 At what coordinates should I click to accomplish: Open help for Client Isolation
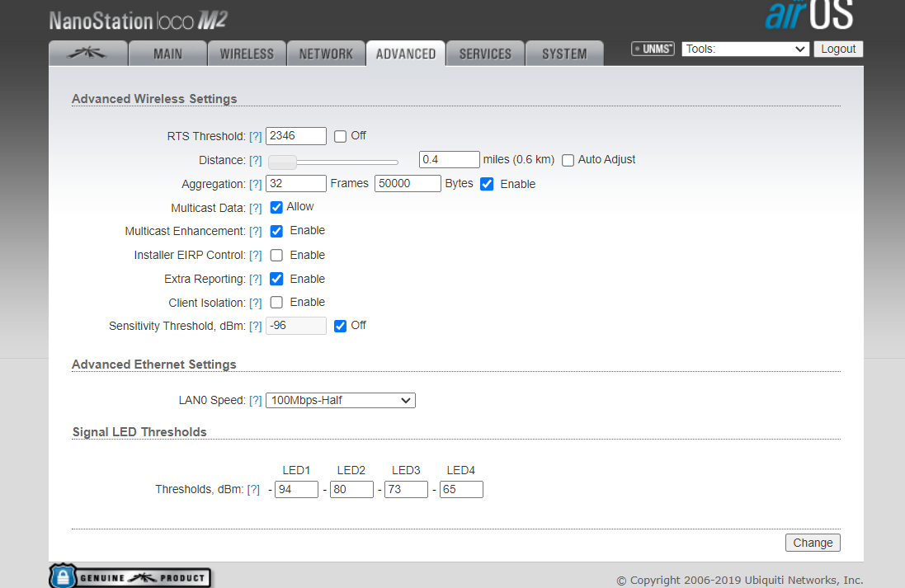pos(256,303)
